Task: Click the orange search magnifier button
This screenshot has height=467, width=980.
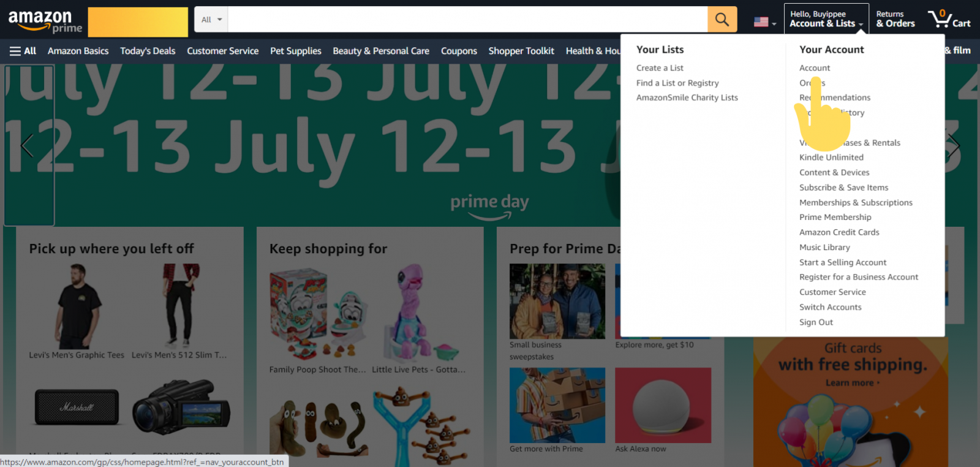Action: [722, 20]
